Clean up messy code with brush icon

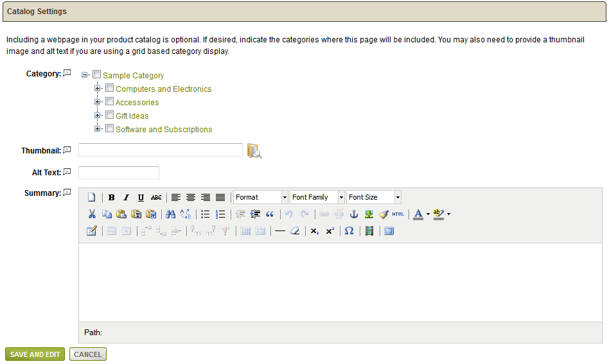click(384, 214)
